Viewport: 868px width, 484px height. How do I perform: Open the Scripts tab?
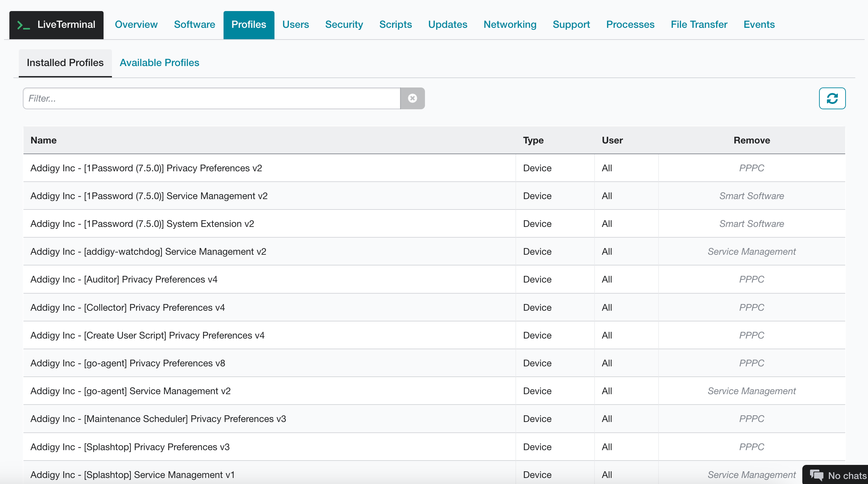[395, 24]
